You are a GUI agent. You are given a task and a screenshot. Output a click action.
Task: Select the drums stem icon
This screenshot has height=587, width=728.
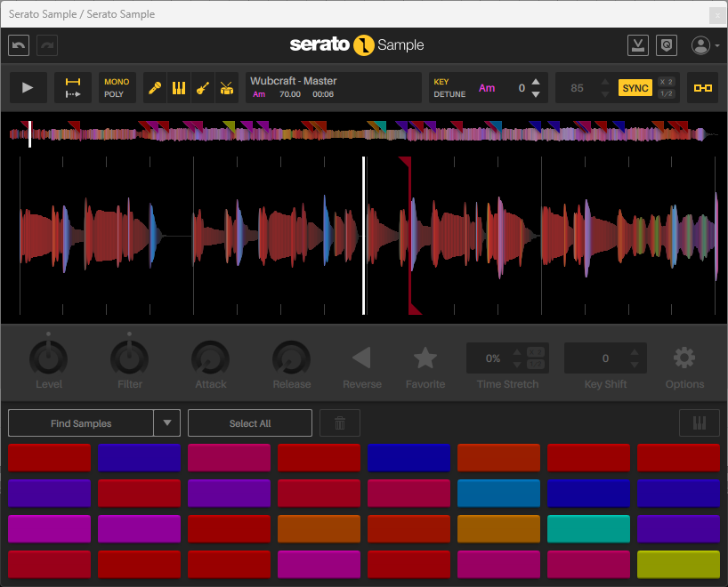227,88
